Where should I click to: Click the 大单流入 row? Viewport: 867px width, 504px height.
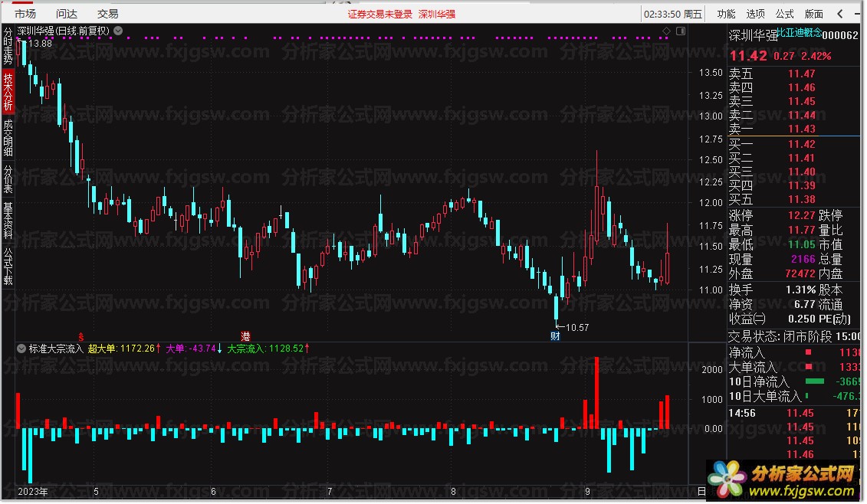pyautogui.click(x=793, y=367)
